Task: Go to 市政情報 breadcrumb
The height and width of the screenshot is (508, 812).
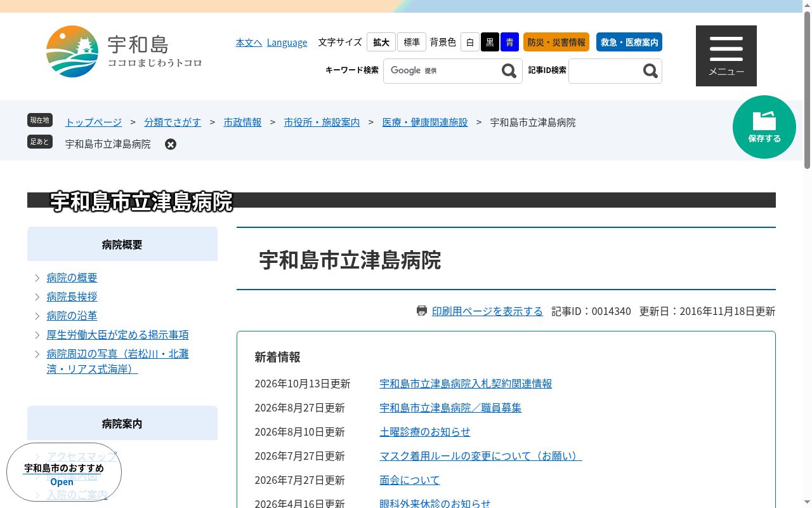Action: [242, 122]
